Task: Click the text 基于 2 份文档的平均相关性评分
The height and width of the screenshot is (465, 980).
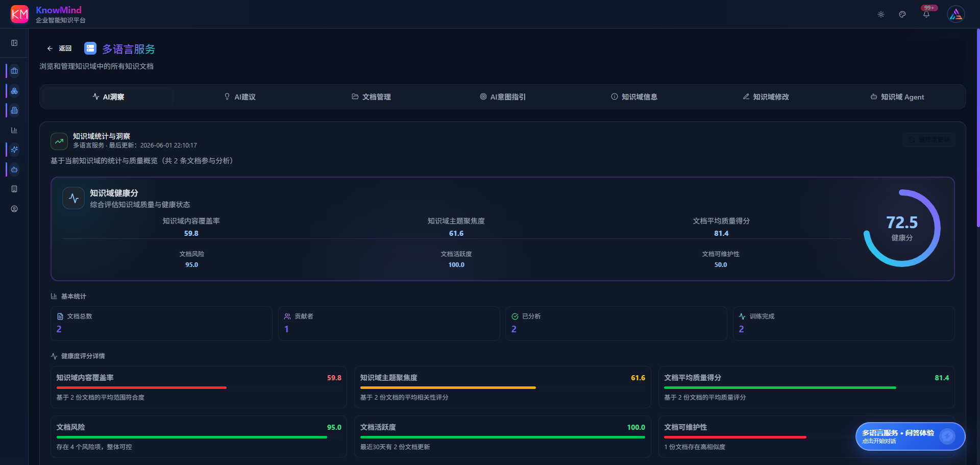Action: [404, 398]
